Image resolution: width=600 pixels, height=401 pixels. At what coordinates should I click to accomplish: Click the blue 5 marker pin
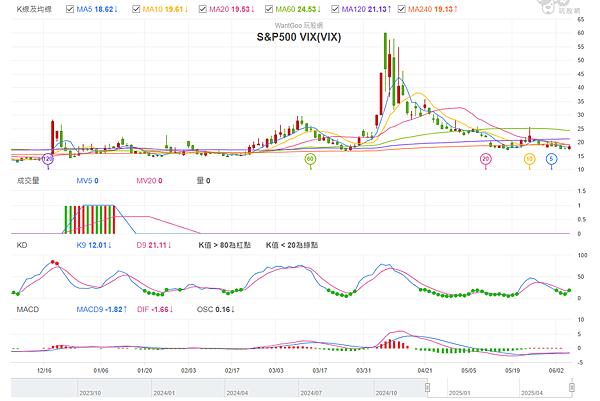point(551,159)
